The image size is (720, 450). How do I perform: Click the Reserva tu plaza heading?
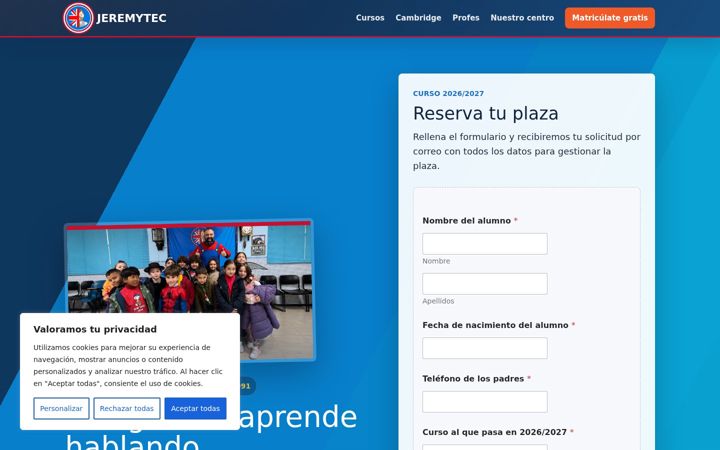[485, 113]
